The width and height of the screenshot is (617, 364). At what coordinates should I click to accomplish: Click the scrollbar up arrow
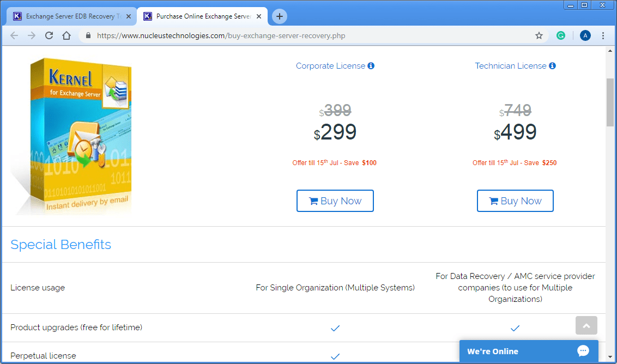pos(610,51)
